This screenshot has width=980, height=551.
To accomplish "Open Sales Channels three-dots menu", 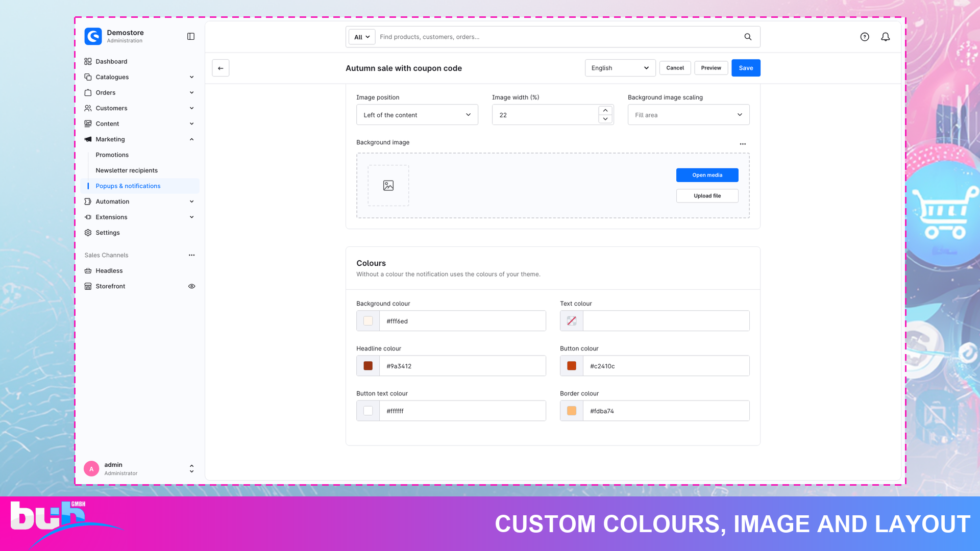I will 192,255.
